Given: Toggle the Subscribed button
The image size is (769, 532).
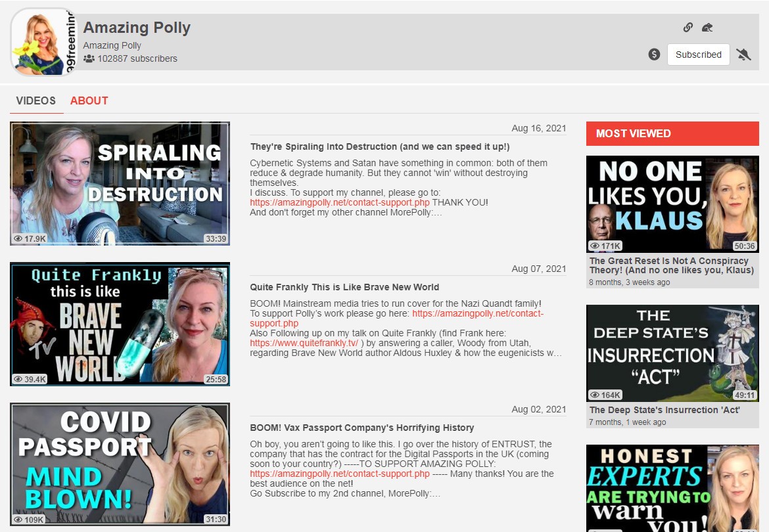Looking at the screenshot, I should coord(698,55).
